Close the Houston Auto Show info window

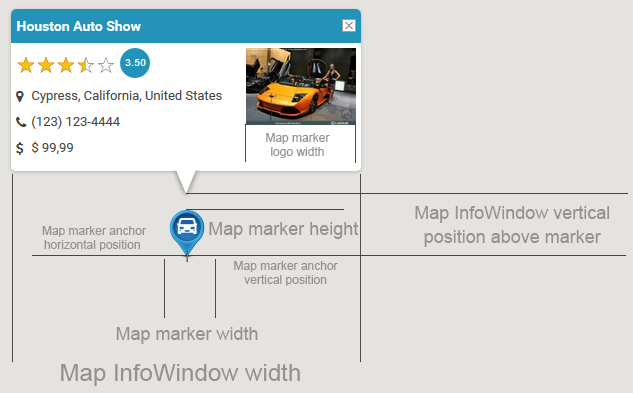pyautogui.click(x=349, y=25)
